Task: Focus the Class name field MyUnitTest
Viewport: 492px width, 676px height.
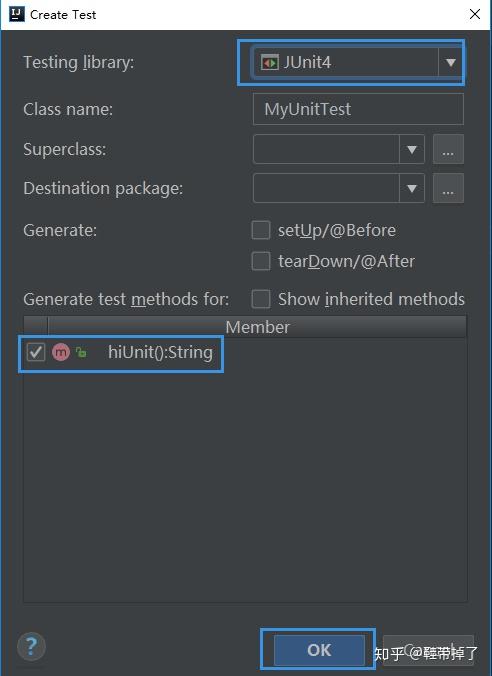Action: pyautogui.click(x=358, y=109)
